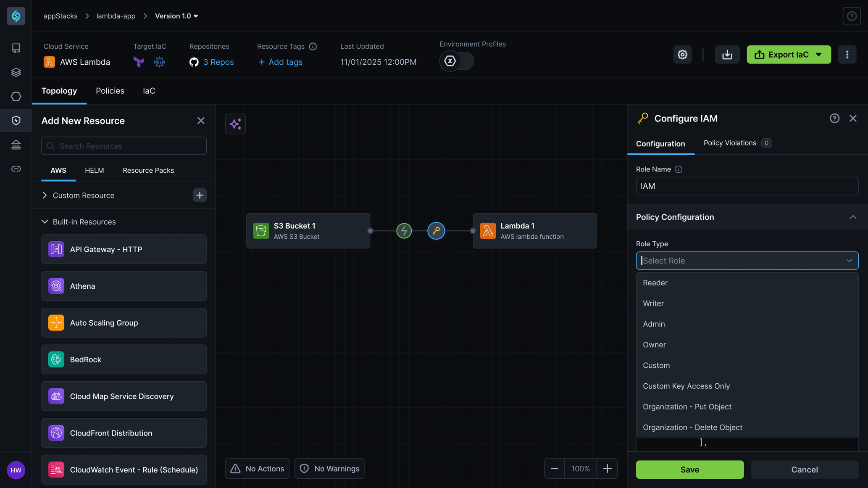Open settings gear in the header
This screenshot has width=868, height=488.
[x=682, y=55]
